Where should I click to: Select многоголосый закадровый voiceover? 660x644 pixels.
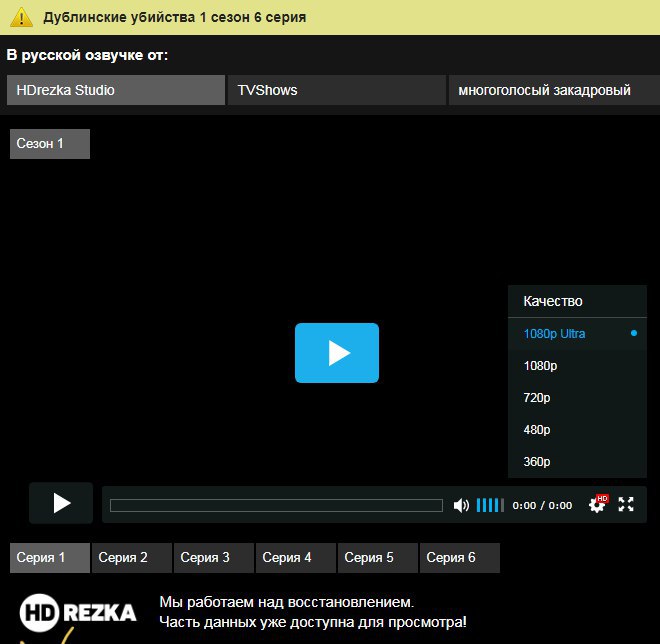pos(554,90)
